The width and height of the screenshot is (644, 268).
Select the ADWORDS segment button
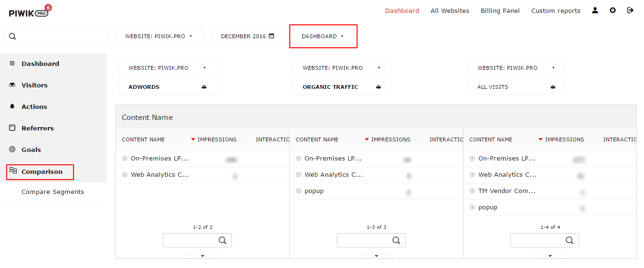(168, 87)
